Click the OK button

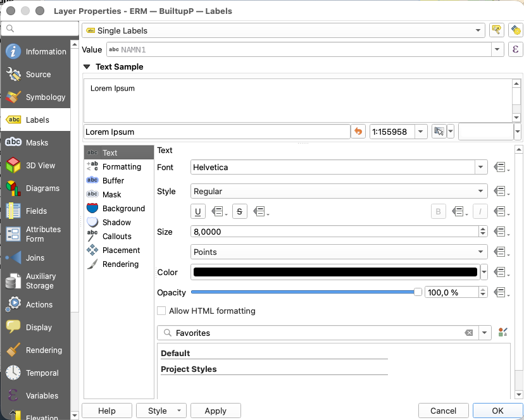497,411
